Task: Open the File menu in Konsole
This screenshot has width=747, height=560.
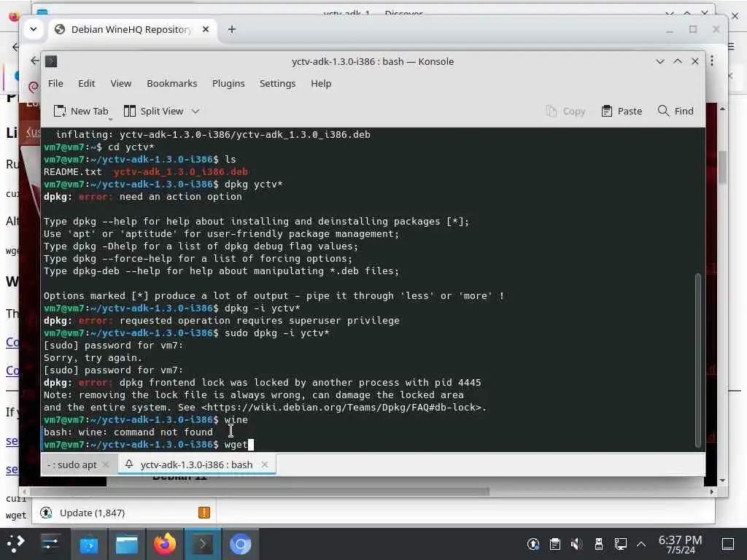Action: pos(55,83)
